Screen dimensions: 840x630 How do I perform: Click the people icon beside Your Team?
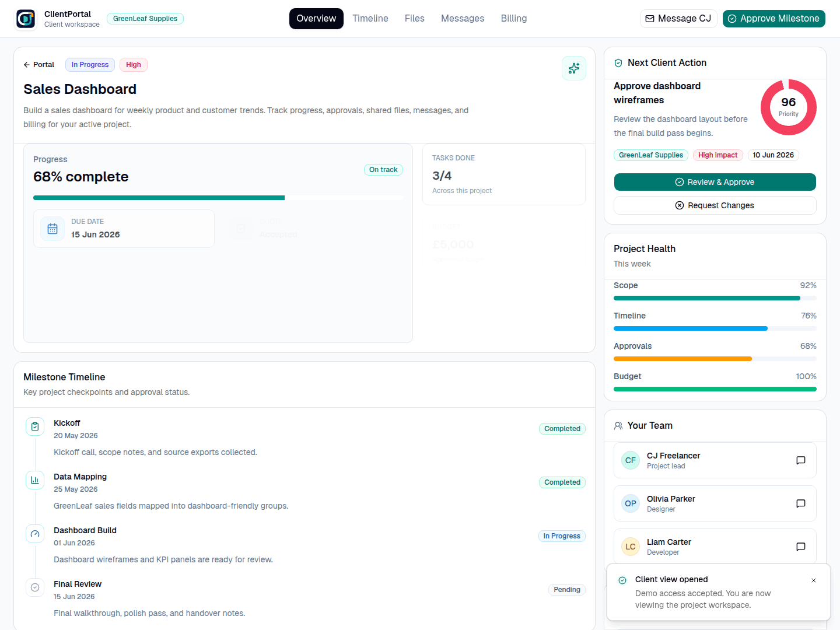pos(618,426)
